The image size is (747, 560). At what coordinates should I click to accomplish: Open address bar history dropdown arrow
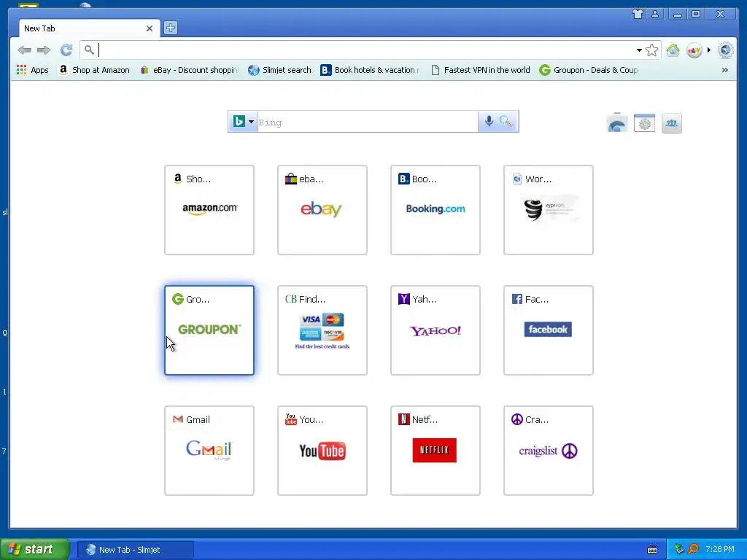pos(639,50)
